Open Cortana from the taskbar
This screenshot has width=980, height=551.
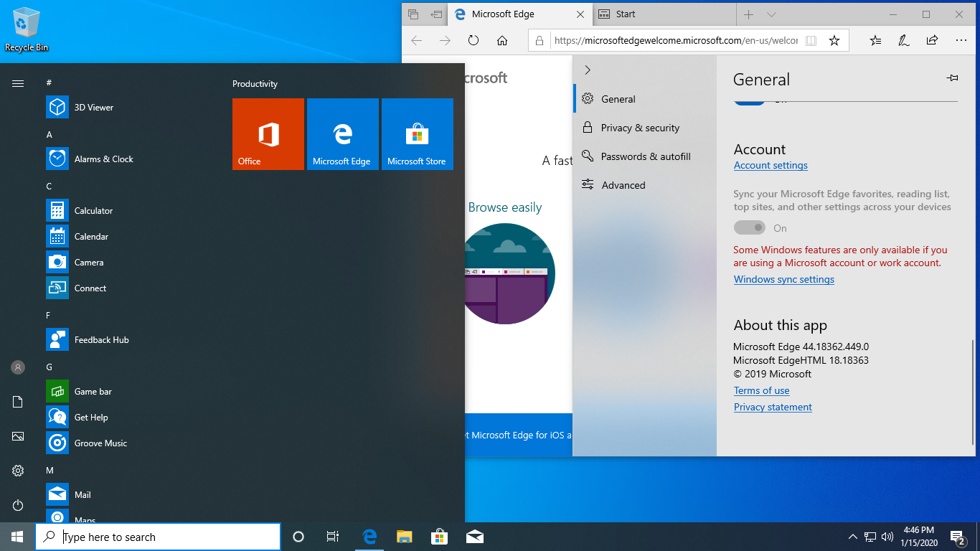pyautogui.click(x=298, y=537)
